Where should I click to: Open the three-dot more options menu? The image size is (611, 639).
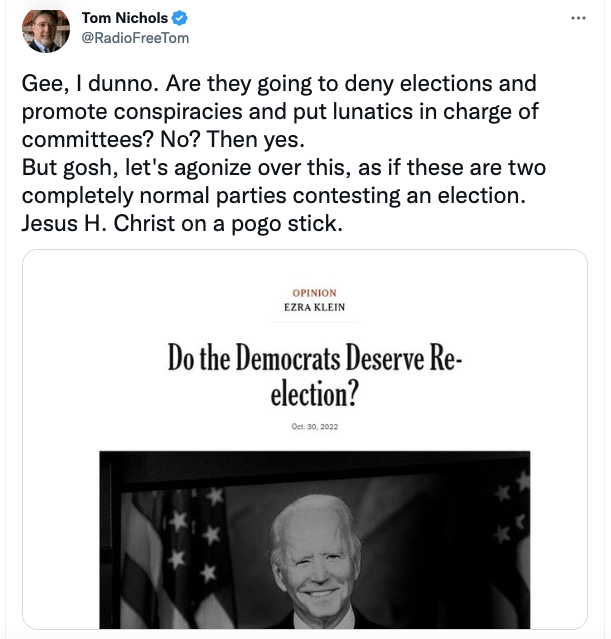578,19
